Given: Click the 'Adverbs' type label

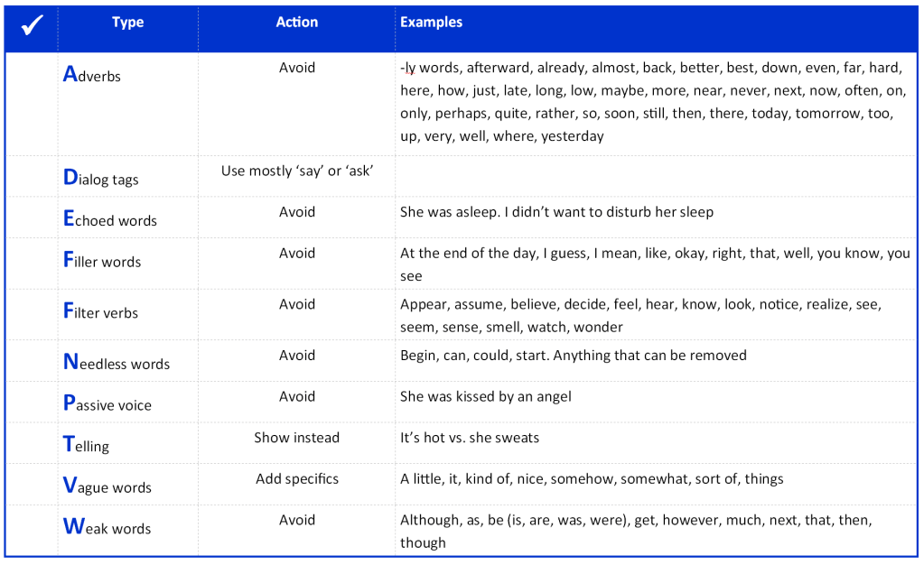Looking at the screenshot, I should pos(92,76).
